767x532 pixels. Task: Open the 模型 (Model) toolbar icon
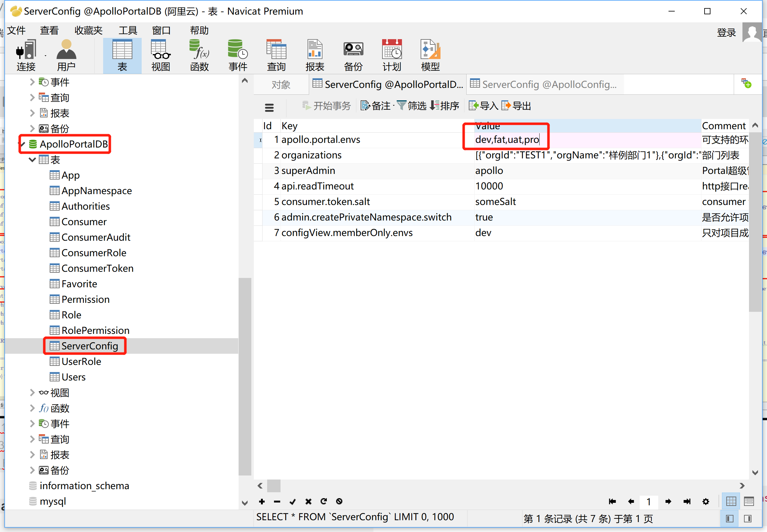click(x=430, y=55)
